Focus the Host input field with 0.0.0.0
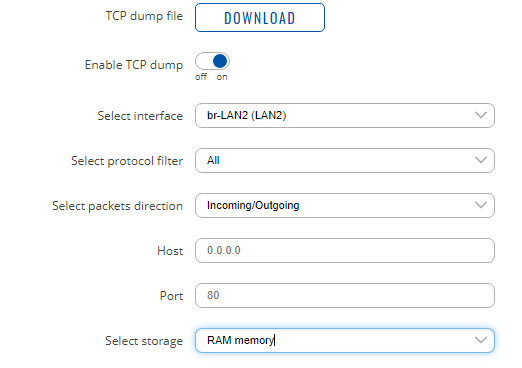 click(345, 250)
